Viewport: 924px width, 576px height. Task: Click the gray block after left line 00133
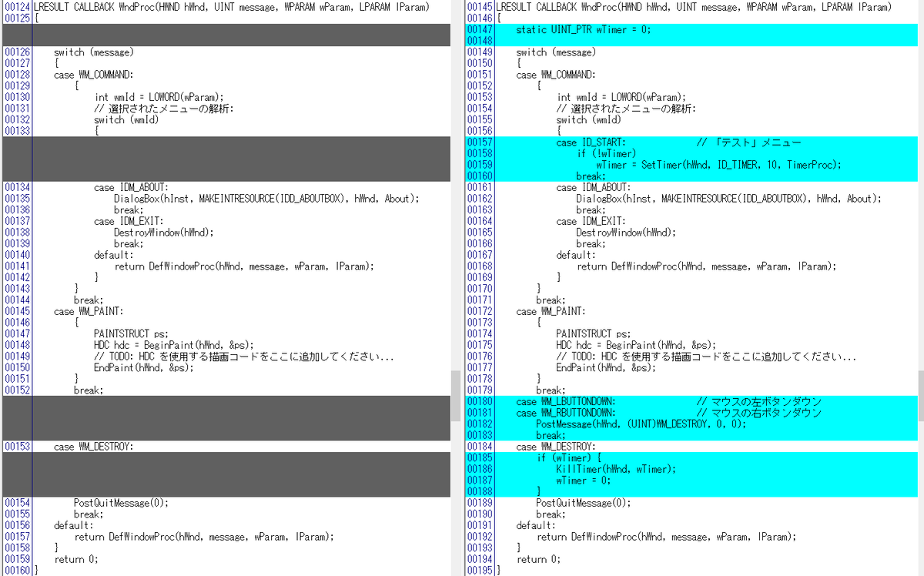point(231,159)
